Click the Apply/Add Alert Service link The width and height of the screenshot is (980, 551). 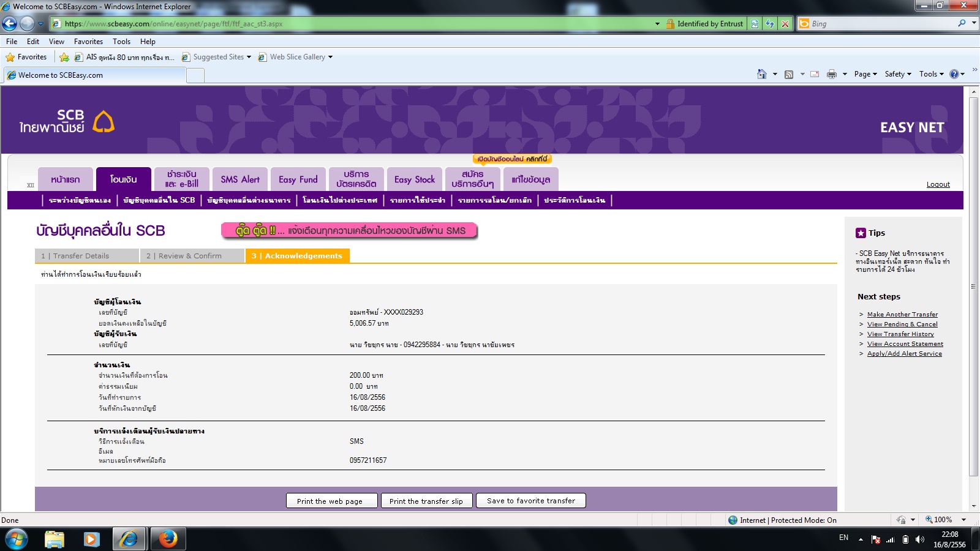[905, 354]
